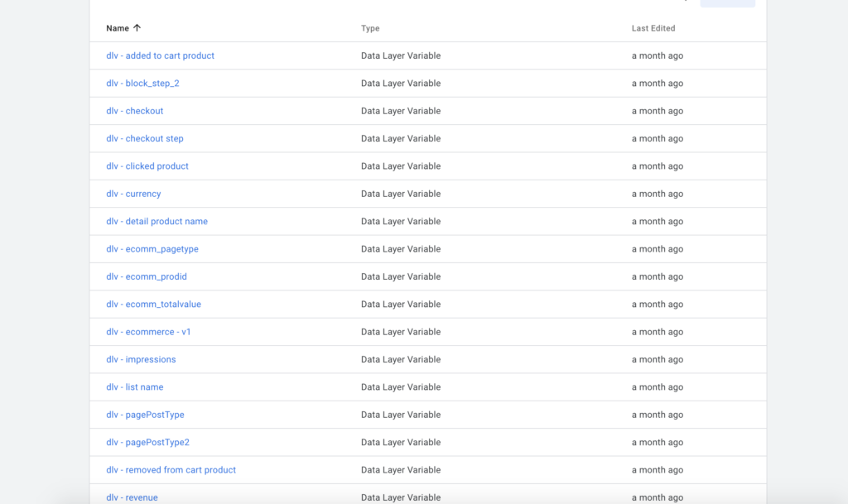Open the dlv - revenue variable

(132, 497)
